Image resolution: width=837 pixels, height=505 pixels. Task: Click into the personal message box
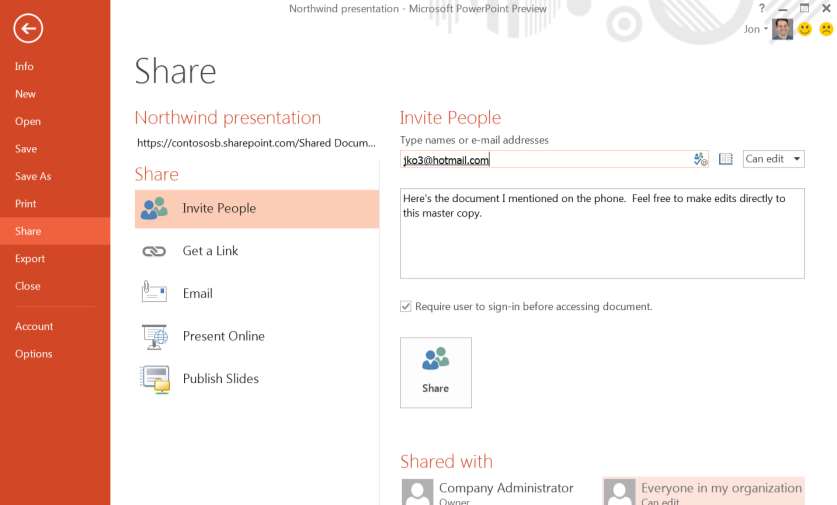[602, 233]
